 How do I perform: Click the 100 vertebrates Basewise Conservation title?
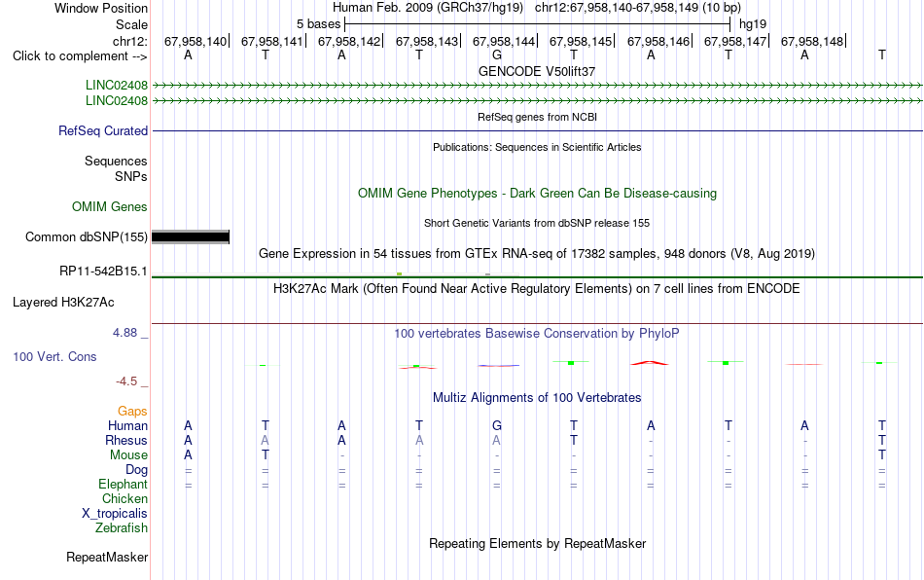pyautogui.click(x=537, y=334)
